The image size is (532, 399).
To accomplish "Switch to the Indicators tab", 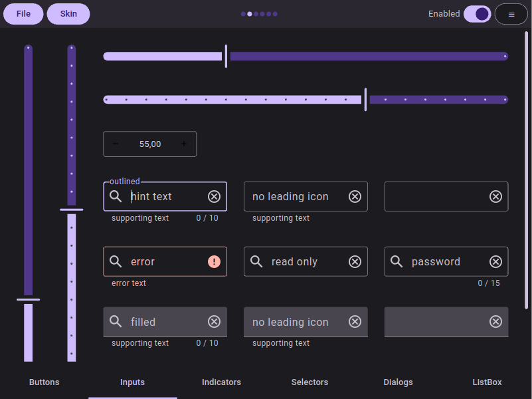I will pos(221,382).
